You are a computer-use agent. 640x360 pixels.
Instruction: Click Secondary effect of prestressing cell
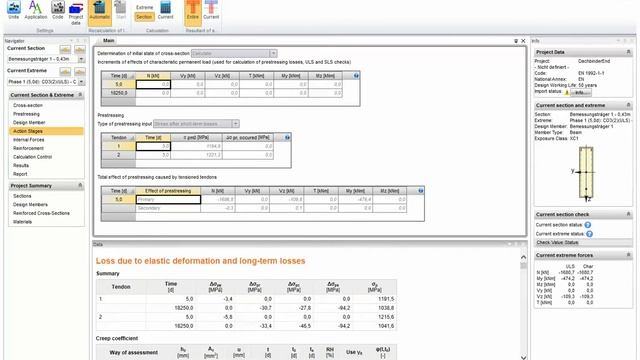tap(168, 208)
